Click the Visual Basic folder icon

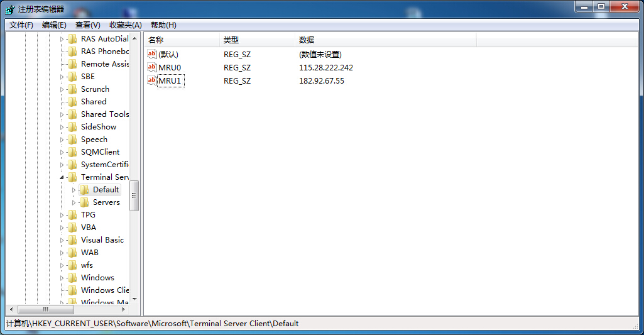pyautogui.click(x=73, y=240)
